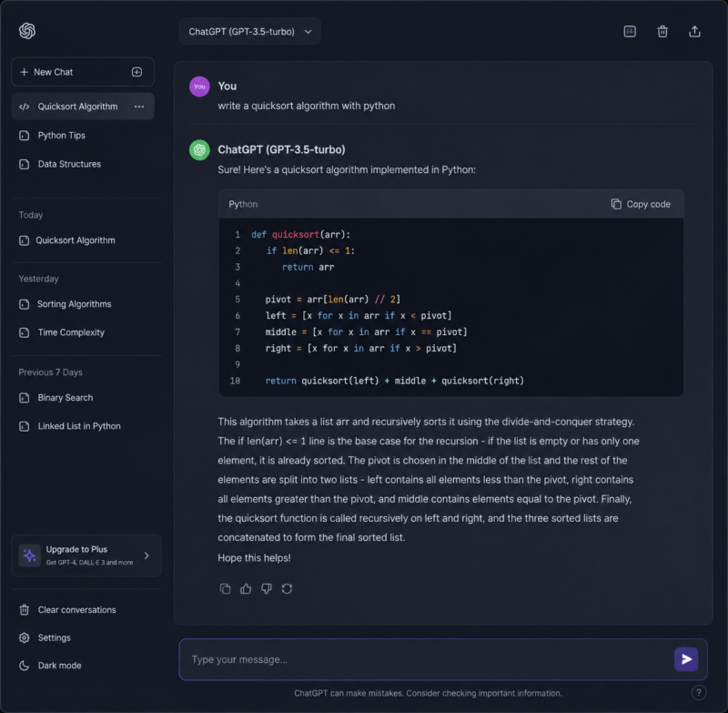Viewport: 728px width, 713px height.
Task: Click the OpenAI logo in the sidebar
Action: 27,31
